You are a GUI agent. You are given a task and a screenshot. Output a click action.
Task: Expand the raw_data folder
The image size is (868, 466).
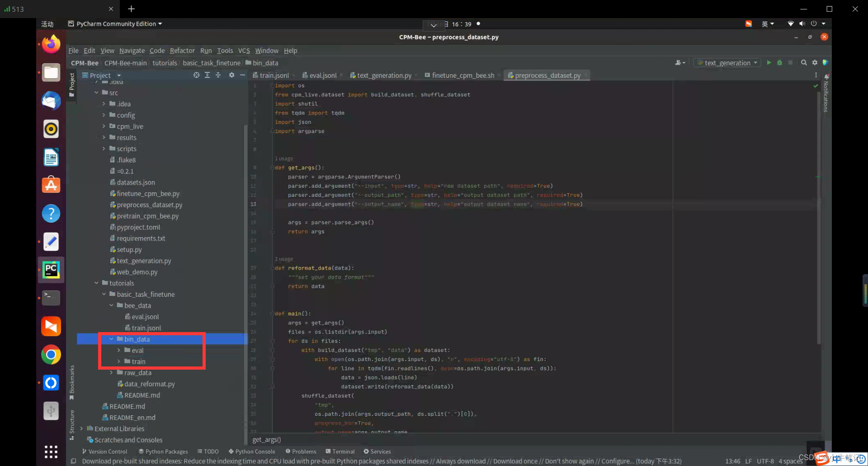[111, 372]
